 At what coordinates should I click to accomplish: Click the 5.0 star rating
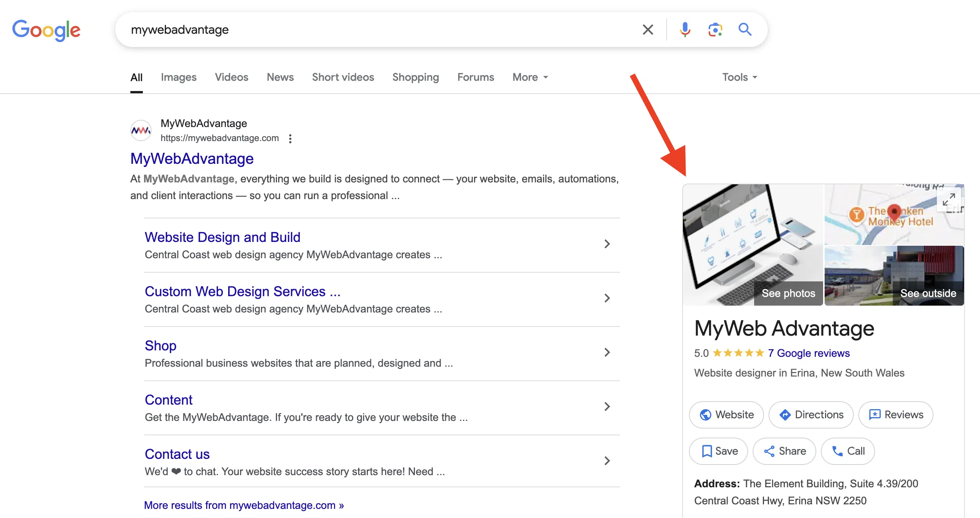pyautogui.click(x=729, y=353)
